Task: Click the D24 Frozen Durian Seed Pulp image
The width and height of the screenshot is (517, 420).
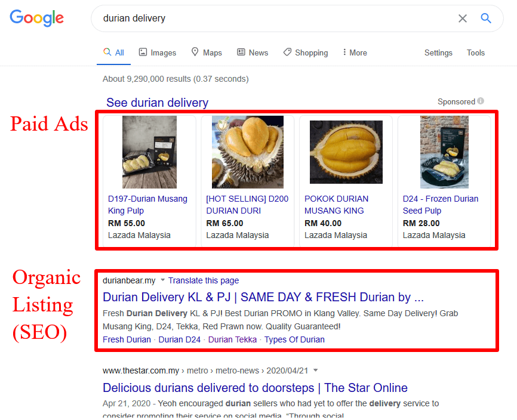Action: tap(444, 152)
